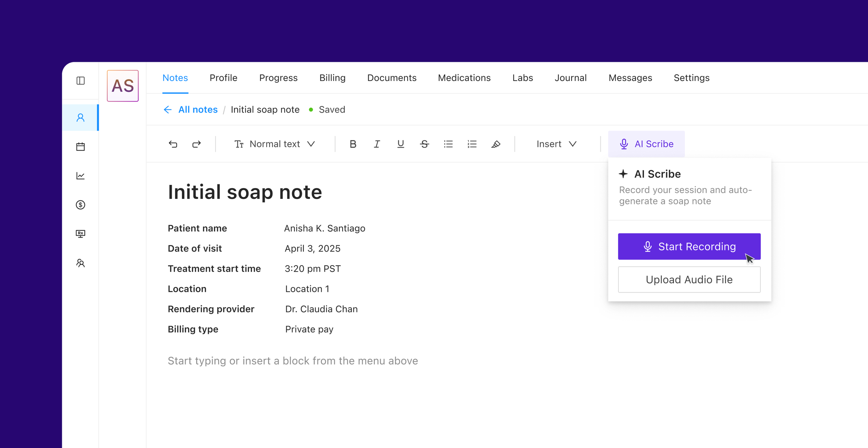Apply strikethrough formatting
Image resolution: width=868 pixels, height=448 pixels.
[x=424, y=144]
